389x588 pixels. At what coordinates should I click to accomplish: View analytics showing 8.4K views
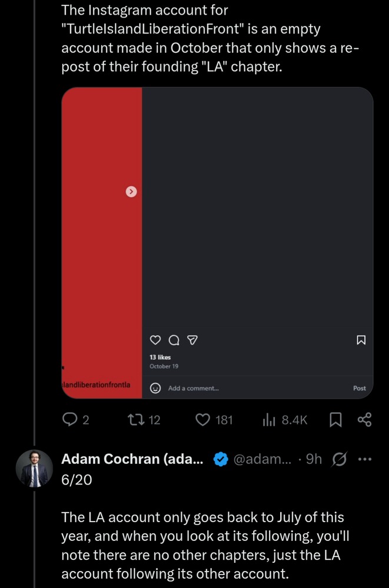(270, 420)
